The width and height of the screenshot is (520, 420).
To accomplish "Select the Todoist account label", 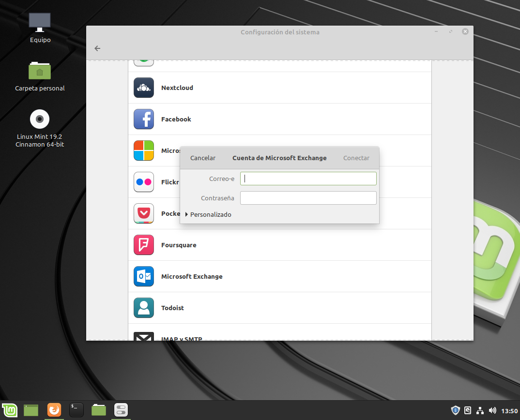I will click(172, 308).
